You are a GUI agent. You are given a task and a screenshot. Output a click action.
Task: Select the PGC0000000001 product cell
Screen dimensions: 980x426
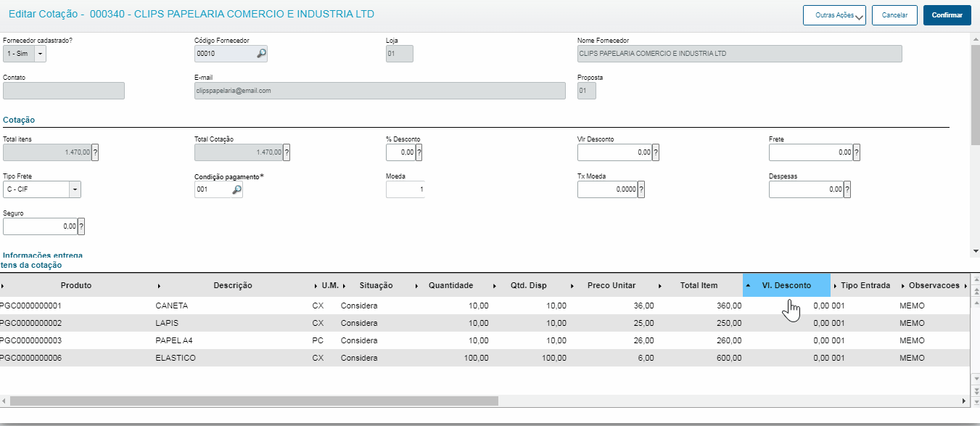[x=76, y=306]
